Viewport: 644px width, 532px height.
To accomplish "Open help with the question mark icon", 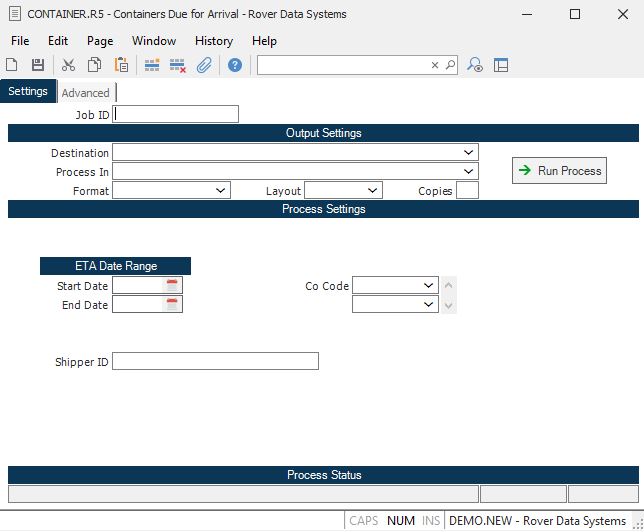I will (235, 65).
